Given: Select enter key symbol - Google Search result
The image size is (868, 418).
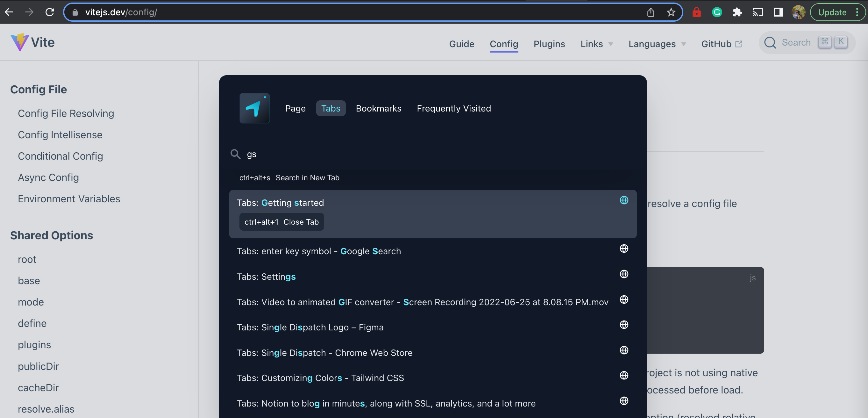Looking at the screenshot, I should click(433, 251).
